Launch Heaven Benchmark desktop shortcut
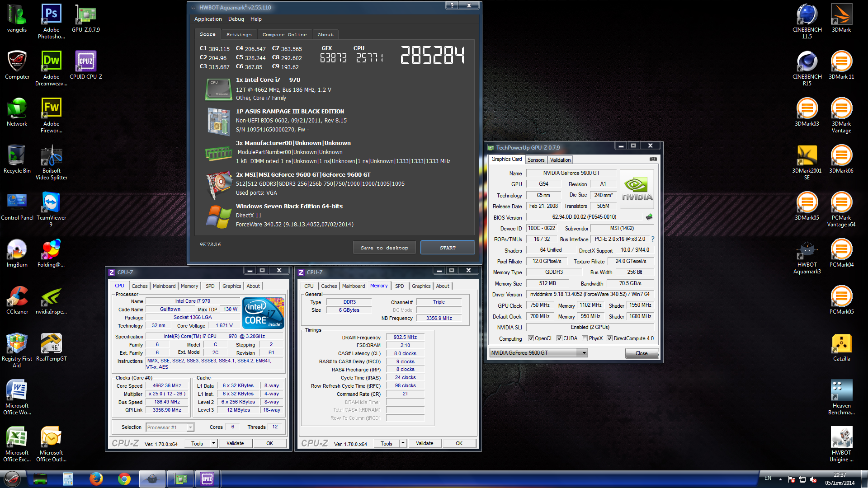This screenshot has width=868, height=488. 842,397
